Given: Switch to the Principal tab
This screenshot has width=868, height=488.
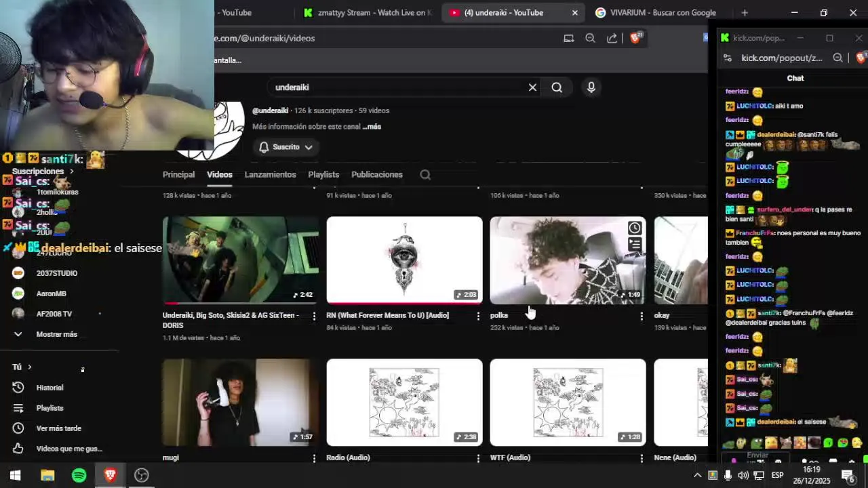Looking at the screenshot, I should coord(178,175).
